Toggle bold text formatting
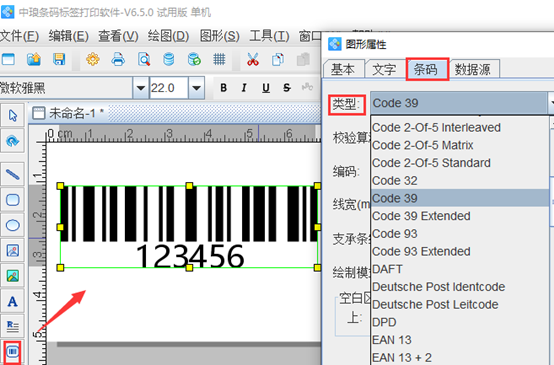The image size is (554, 365). click(223, 88)
